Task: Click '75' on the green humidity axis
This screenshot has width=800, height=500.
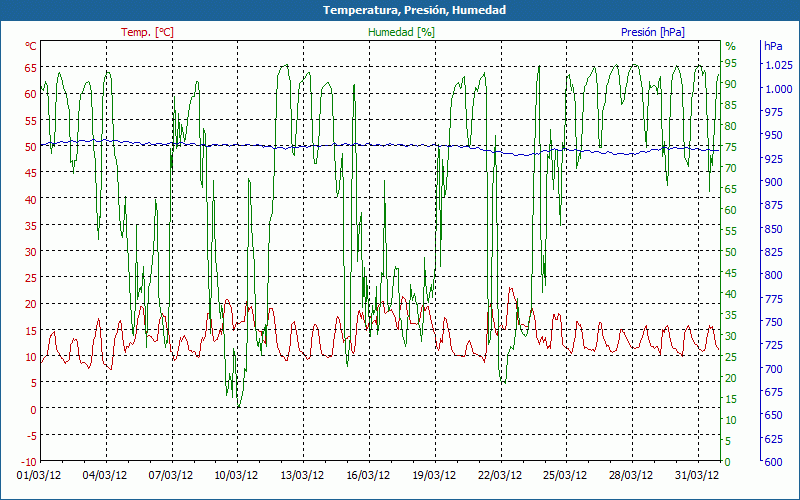Action: [x=731, y=147]
